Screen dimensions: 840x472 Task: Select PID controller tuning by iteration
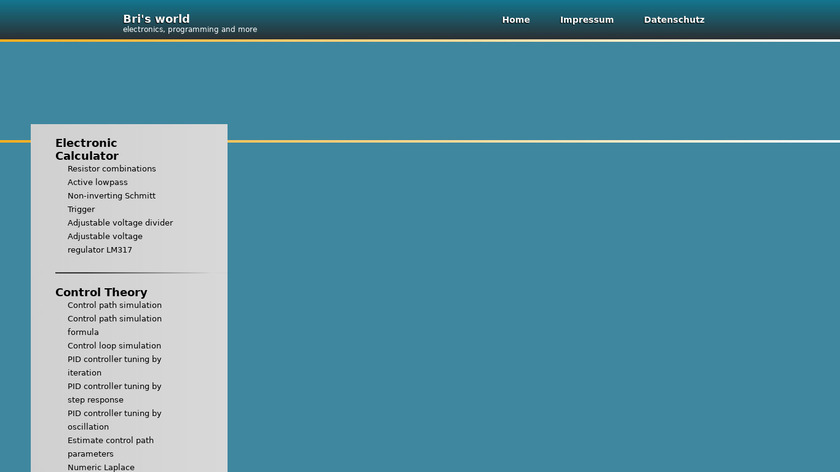(114, 365)
